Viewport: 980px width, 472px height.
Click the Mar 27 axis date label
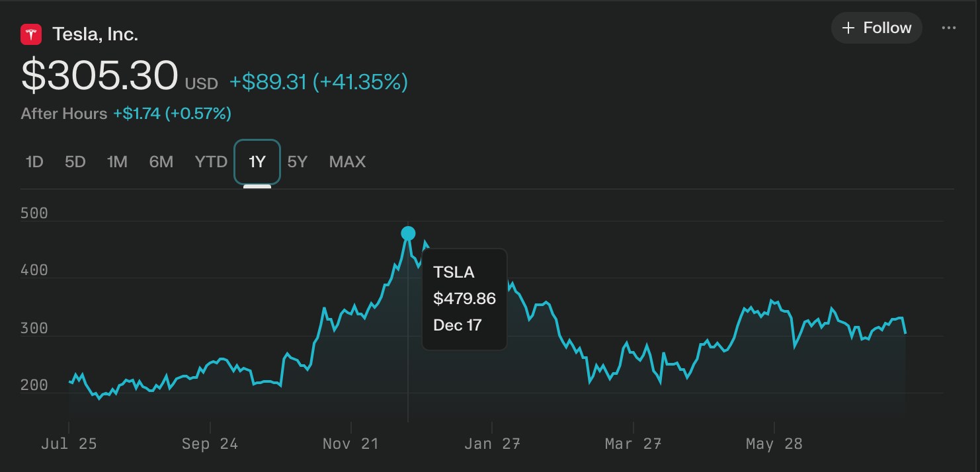[633, 444]
